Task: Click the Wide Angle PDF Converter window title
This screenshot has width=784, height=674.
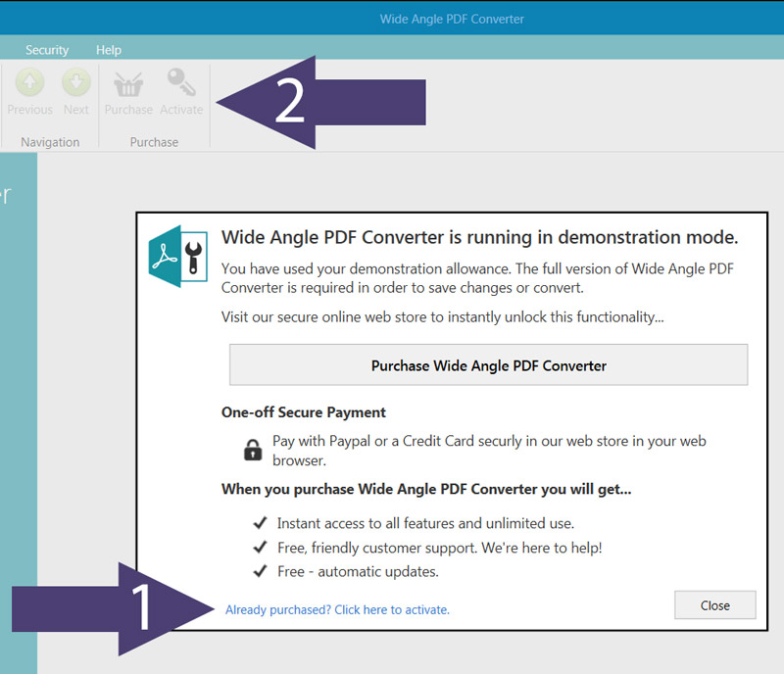Action: [452, 19]
